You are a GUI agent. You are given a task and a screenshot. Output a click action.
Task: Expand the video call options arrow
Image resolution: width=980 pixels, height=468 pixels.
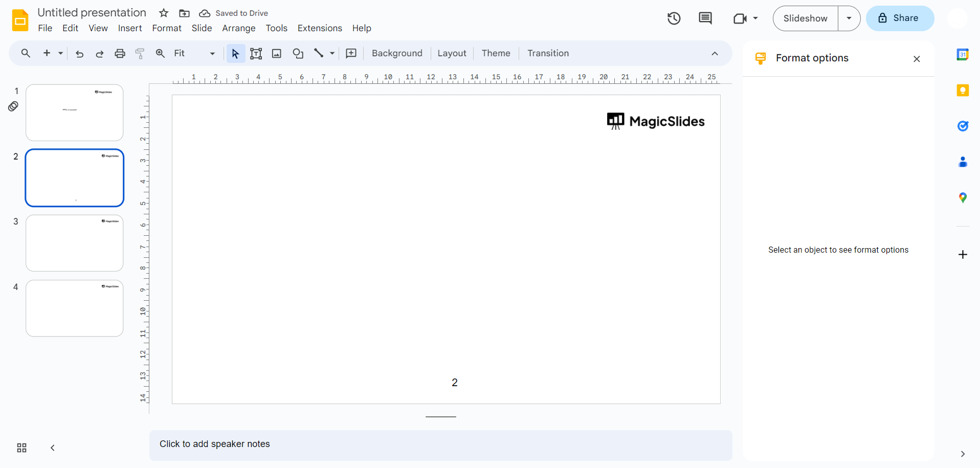[755, 18]
